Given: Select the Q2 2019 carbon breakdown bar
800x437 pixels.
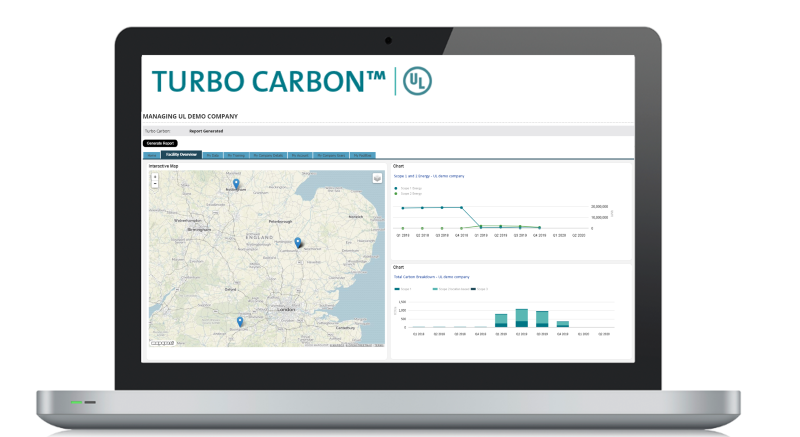Looking at the screenshot, I should (521, 318).
